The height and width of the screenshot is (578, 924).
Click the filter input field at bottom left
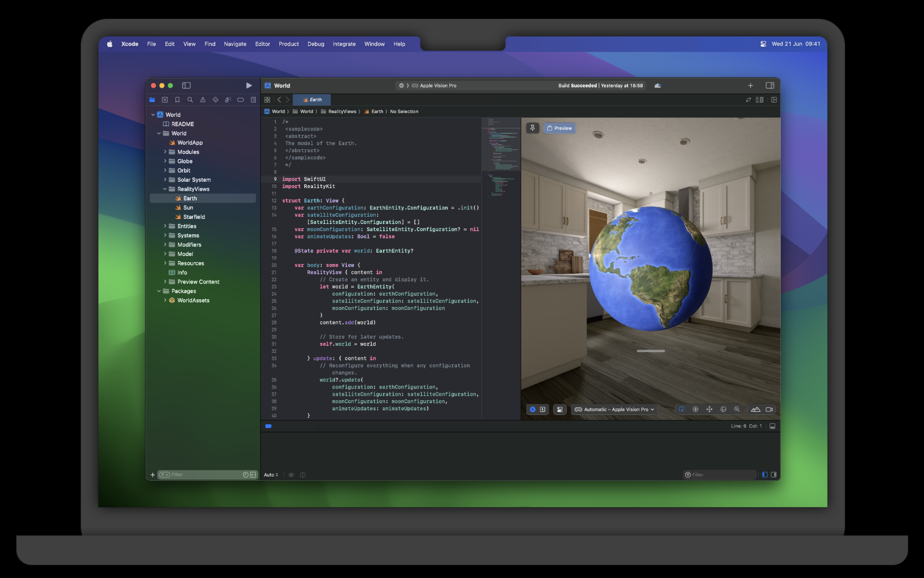tap(203, 474)
